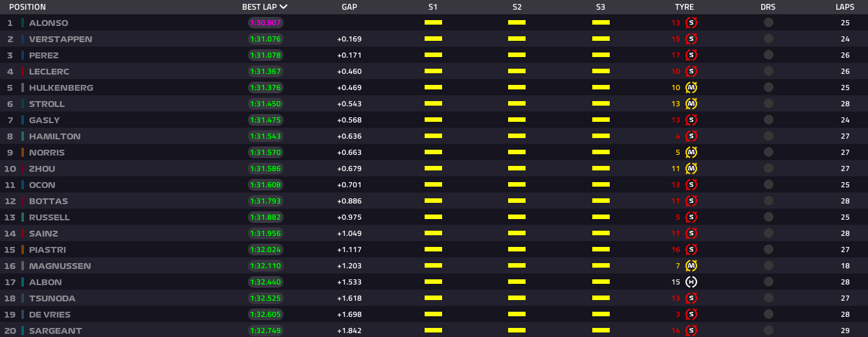Click Piastri's orange team color bar
The height and width of the screenshot is (337, 868).
[x=23, y=250]
